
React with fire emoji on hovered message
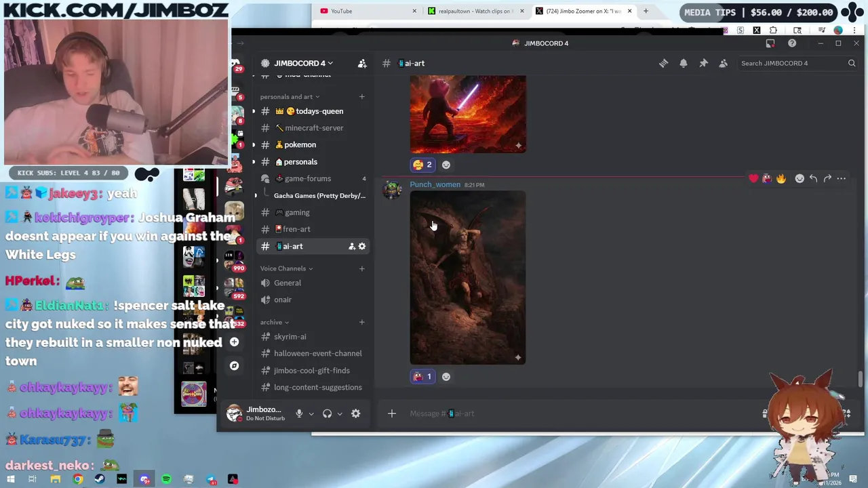click(781, 178)
